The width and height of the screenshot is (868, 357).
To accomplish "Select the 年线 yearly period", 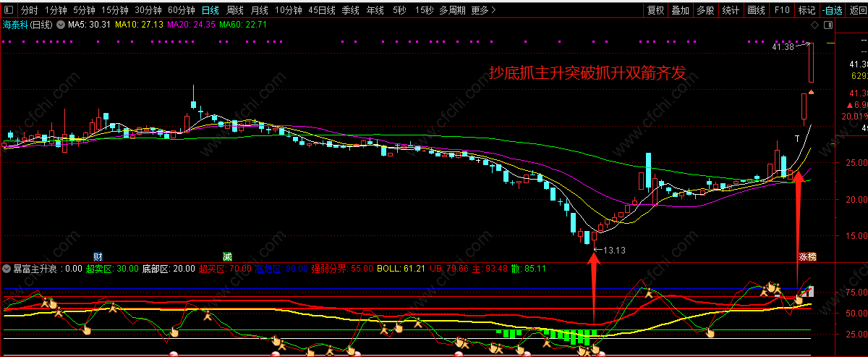I will (375, 10).
